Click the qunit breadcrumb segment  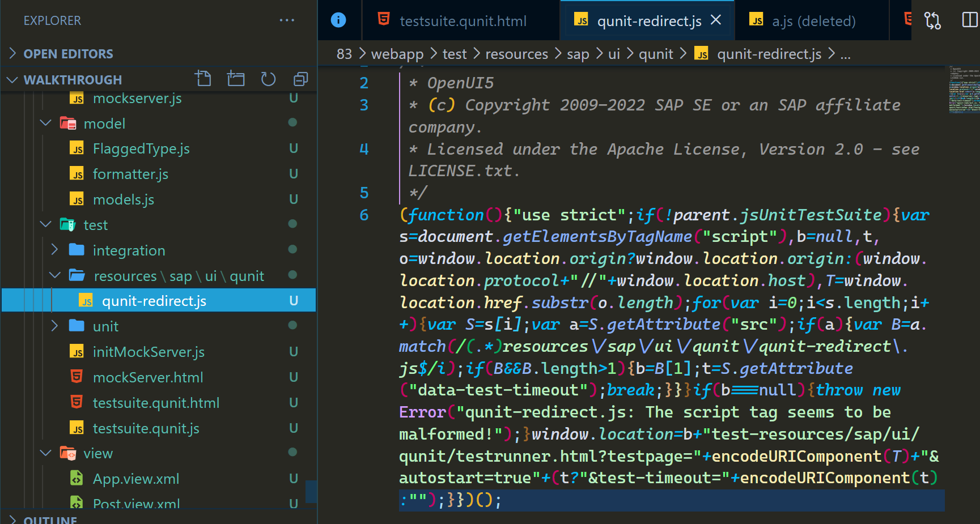656,54
